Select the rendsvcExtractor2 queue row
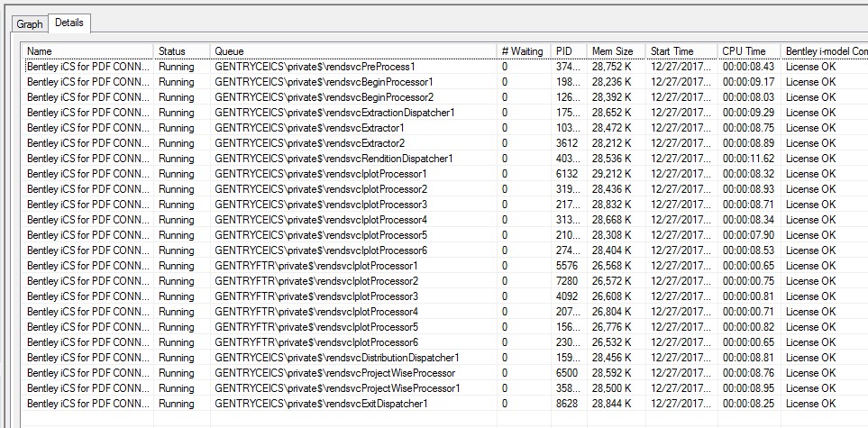This screenshot has width=868, height=428. pos(445,143)
